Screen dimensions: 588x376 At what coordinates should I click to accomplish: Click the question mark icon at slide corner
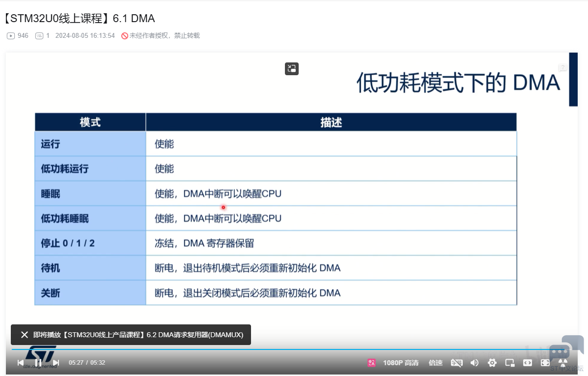point(562,67)
